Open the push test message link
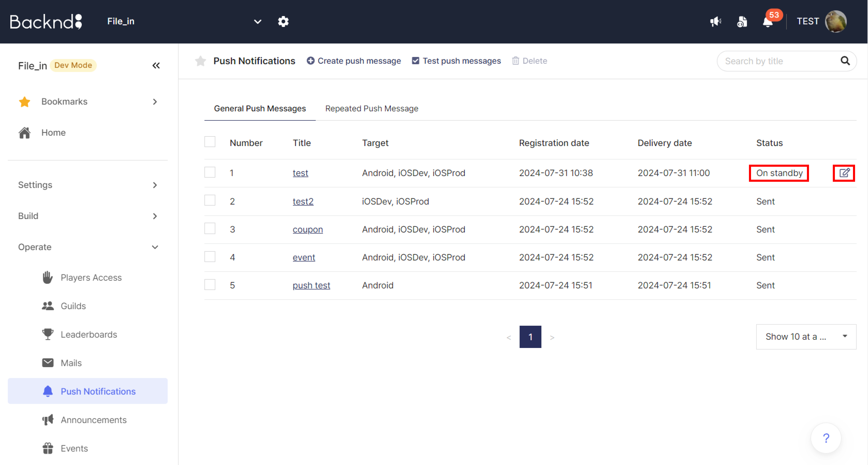Image resolution: width=868 pixels, height=465 pixels. coord(311,285)
